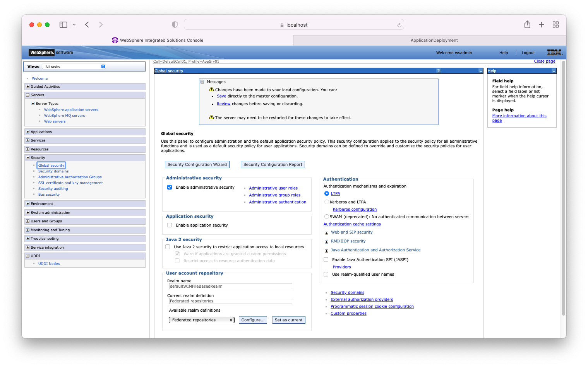Minimize the Help panel
Screen dimensions: 588x367
[554, 71]
